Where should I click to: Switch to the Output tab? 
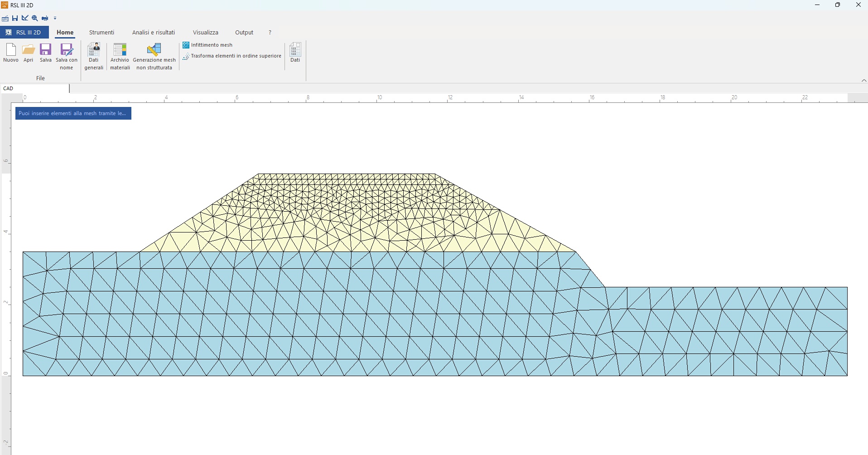(x=244, y=32)
